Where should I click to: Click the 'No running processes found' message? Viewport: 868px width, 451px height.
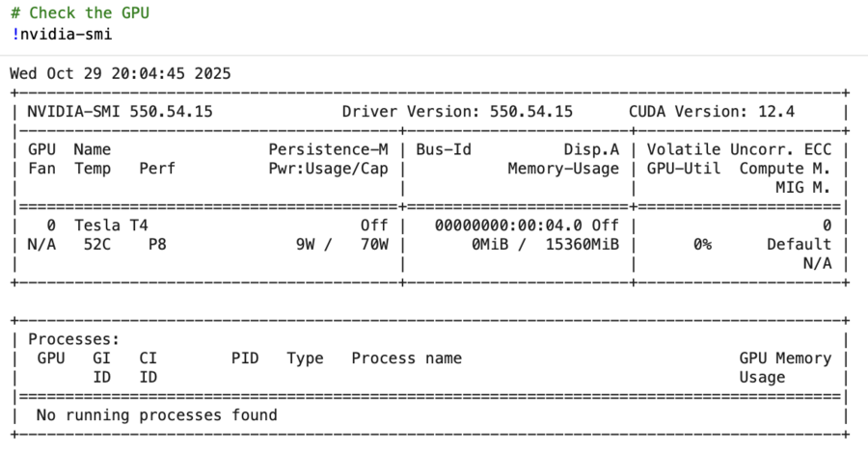[x=156, y=415]
